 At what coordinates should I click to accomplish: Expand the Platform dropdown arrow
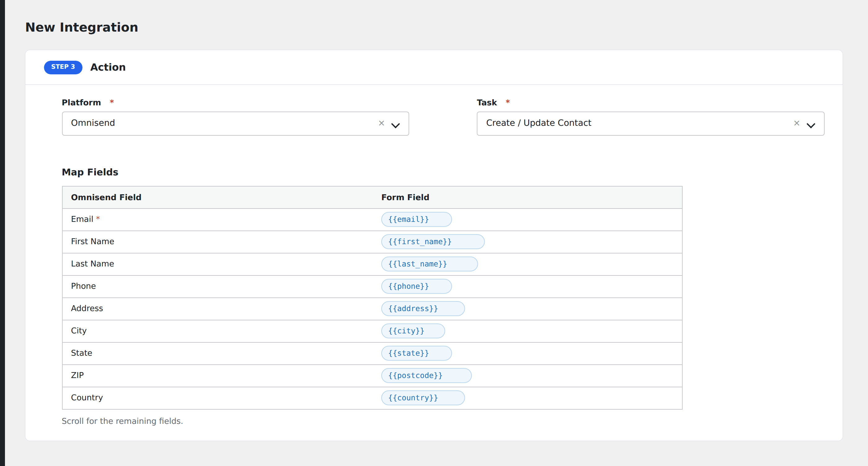395,125
